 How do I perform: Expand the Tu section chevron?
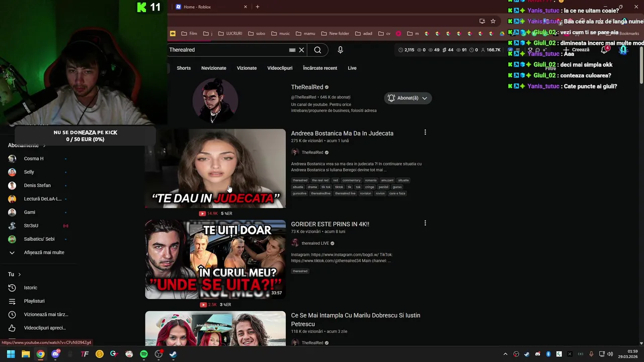tap(20, 275)
